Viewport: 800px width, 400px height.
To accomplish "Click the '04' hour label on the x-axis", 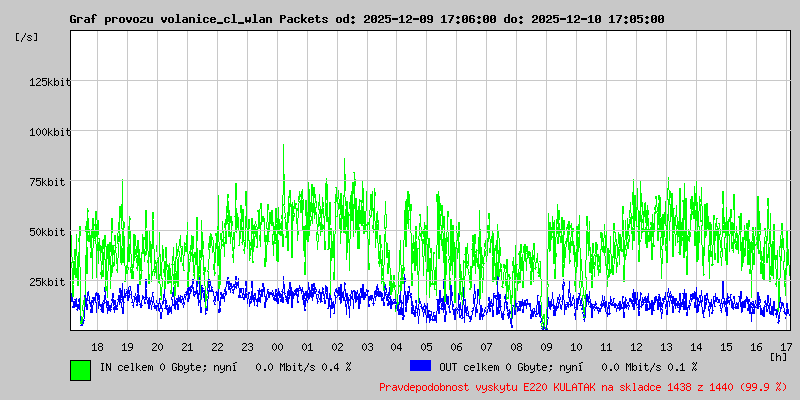I will click(396, 347).
